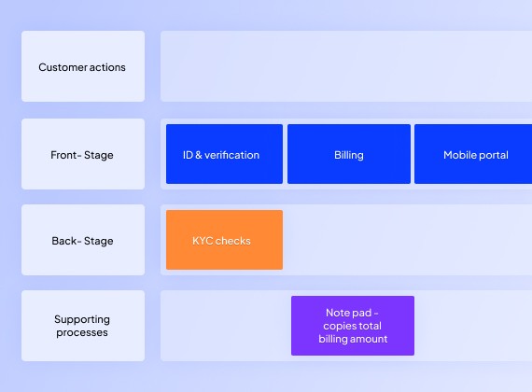Click empty Supporting processes slot right of Note pad

tap(475, 326)
